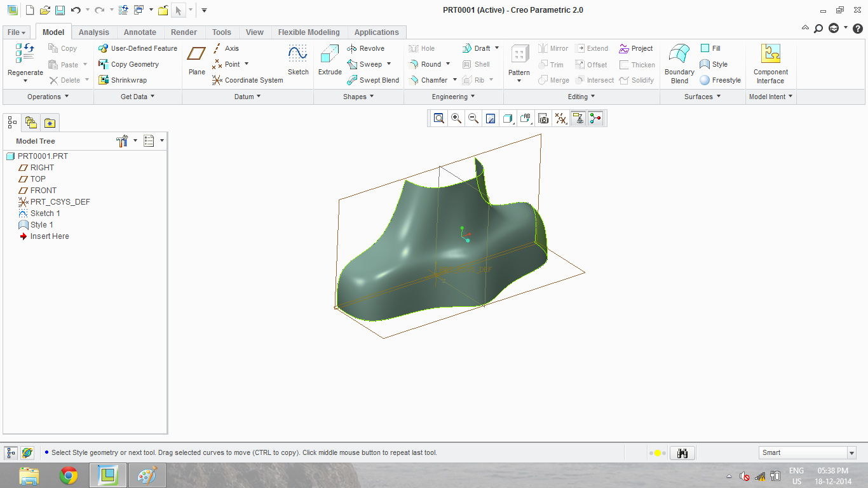Screen dimensions: 868x488
Task: Open Component Interface
Action: coord(771,64)
